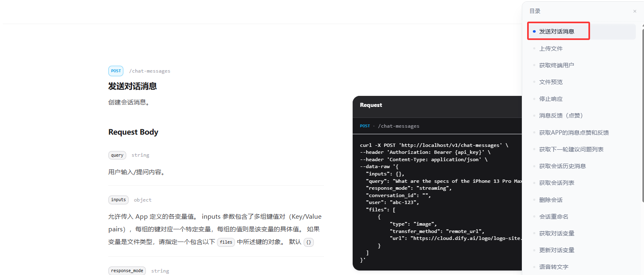Click the 用户输入/提问内容 description
The image size is (644, 275).
point(137,172)
